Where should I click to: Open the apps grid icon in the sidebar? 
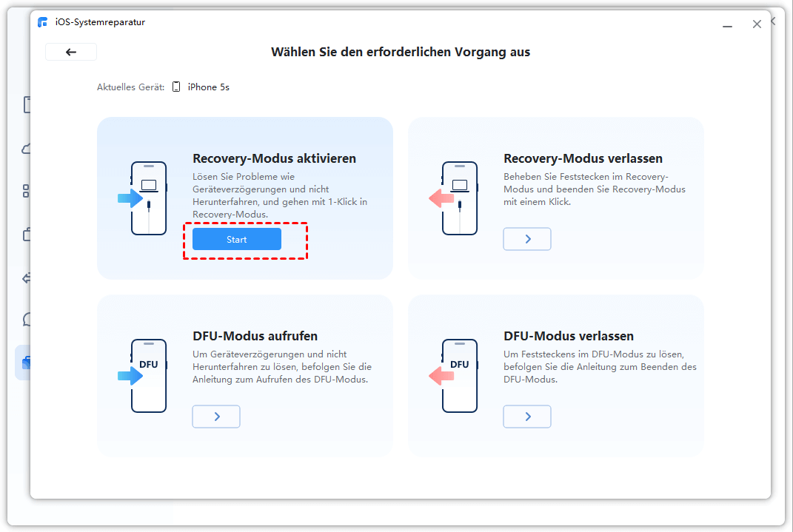[x=26, y=191]
